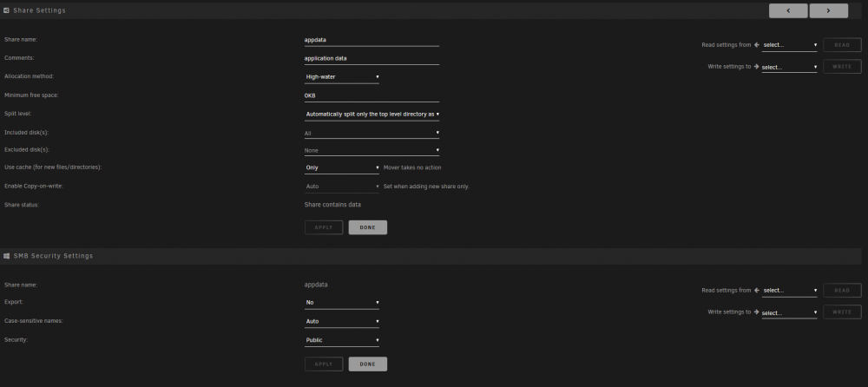Open Share Settings 'Write settings to' dropdown

point(789,67)
